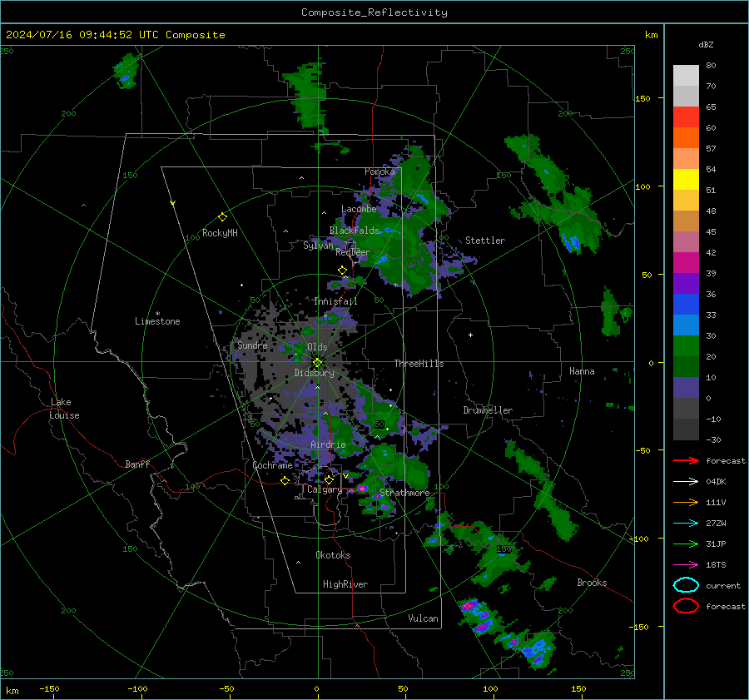Click the Stettler city label
The height and width of the screenshot is (700, 749).
(485, 241)
